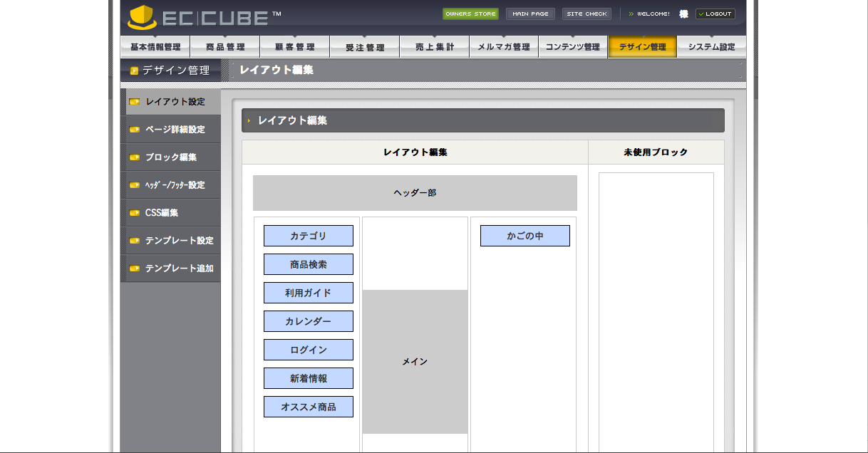The height and width of the screenshot is (453, 868).
Task: Open the 基本情報管理 menu tab
Action: (x=155, y=47)
